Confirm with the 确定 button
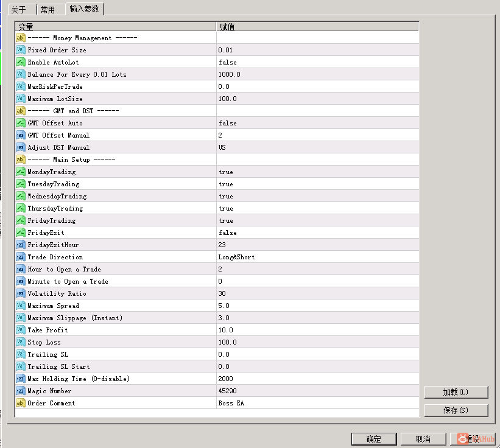Viewport: 500px width, 448px height. coord(374,439)
